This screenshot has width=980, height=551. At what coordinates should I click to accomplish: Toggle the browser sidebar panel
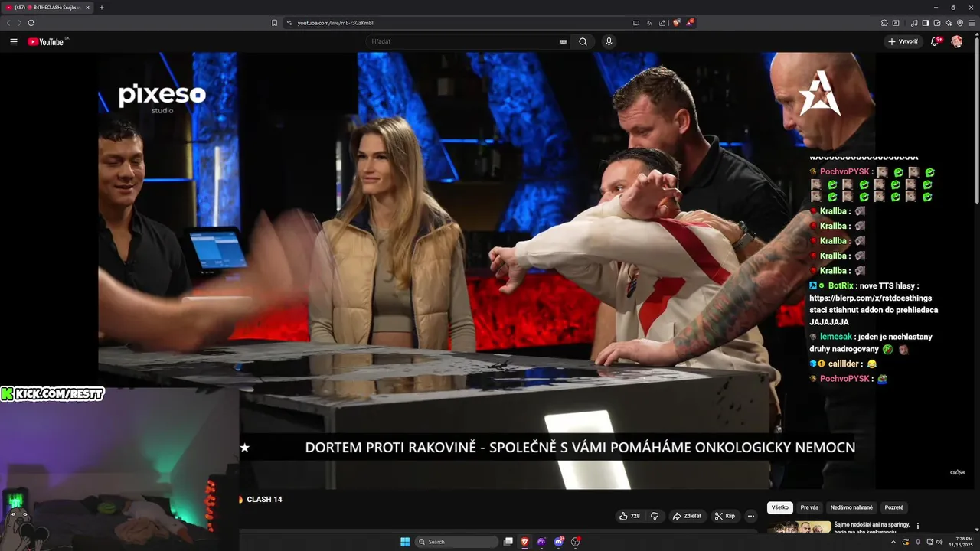tap(926, 23)
